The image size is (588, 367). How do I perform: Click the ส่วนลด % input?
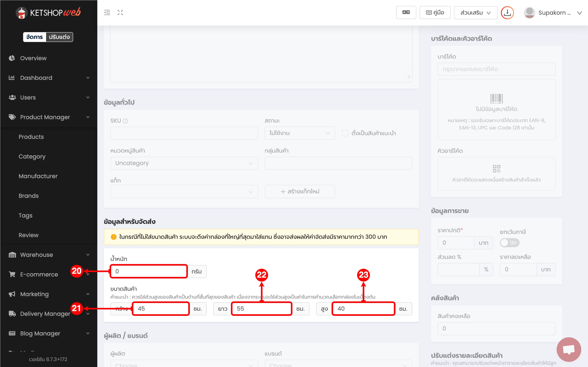pos(458,270)
